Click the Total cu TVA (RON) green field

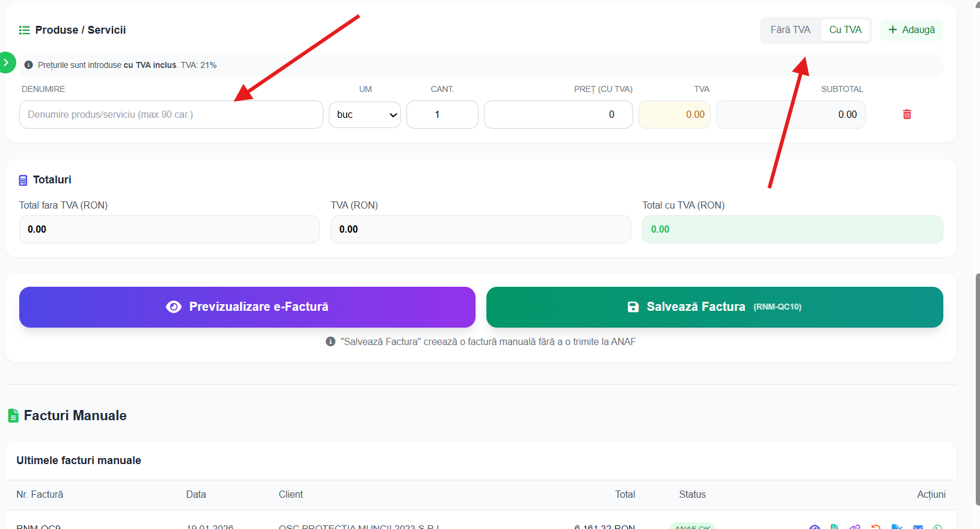[792, 229]
